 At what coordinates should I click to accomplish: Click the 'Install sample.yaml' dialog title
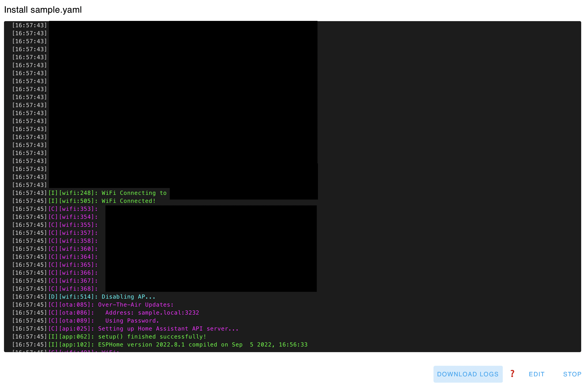[x=43, y=10]
